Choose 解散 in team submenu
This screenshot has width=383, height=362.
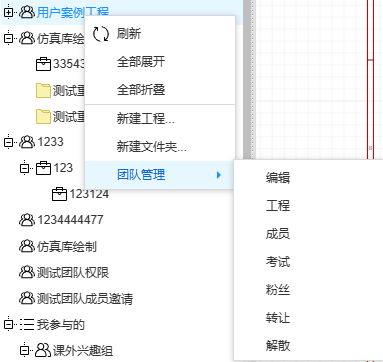[278, 345]
